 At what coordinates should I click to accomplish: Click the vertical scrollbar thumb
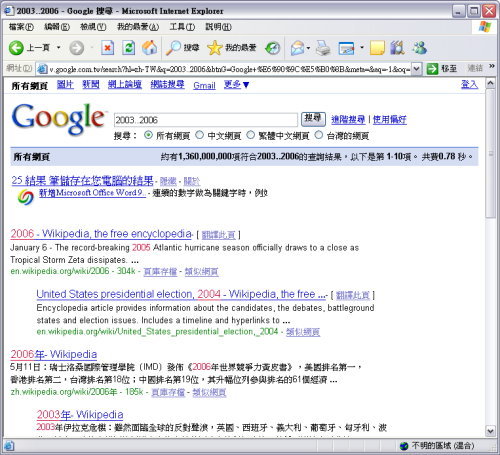click(x=490, y=154)
